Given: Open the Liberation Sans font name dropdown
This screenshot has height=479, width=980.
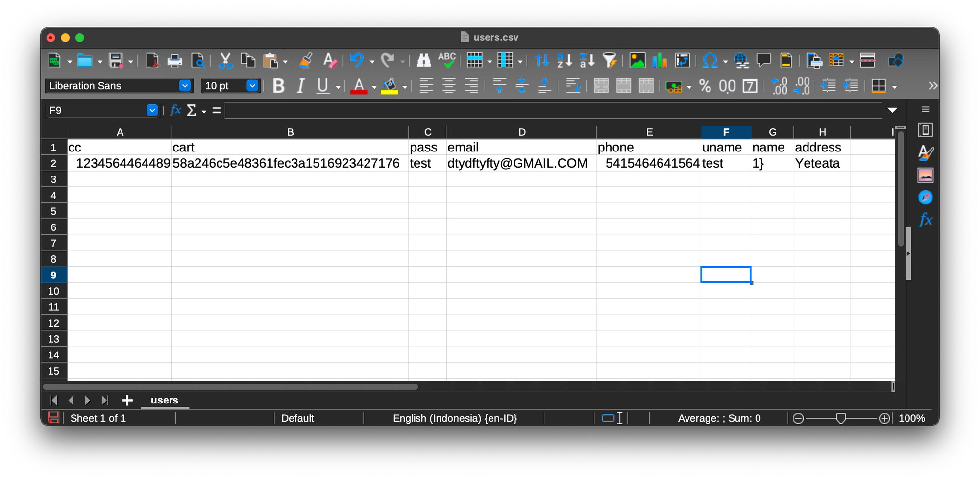Looking at the screenshot, I should point(185,86).
